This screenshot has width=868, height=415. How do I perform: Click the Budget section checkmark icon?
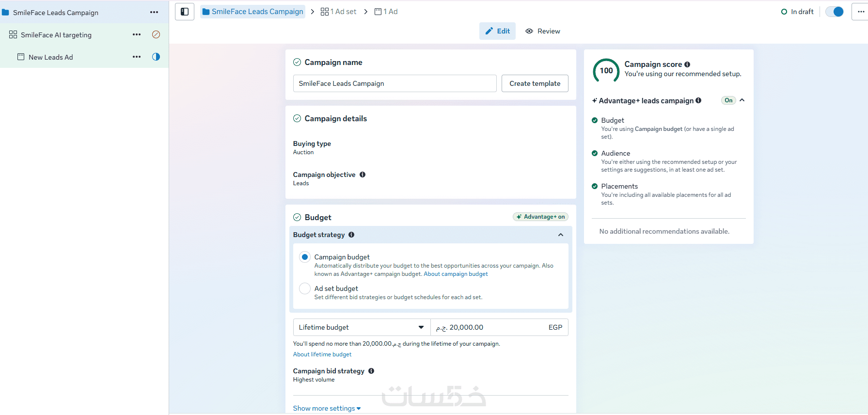(x=297, y=217)
